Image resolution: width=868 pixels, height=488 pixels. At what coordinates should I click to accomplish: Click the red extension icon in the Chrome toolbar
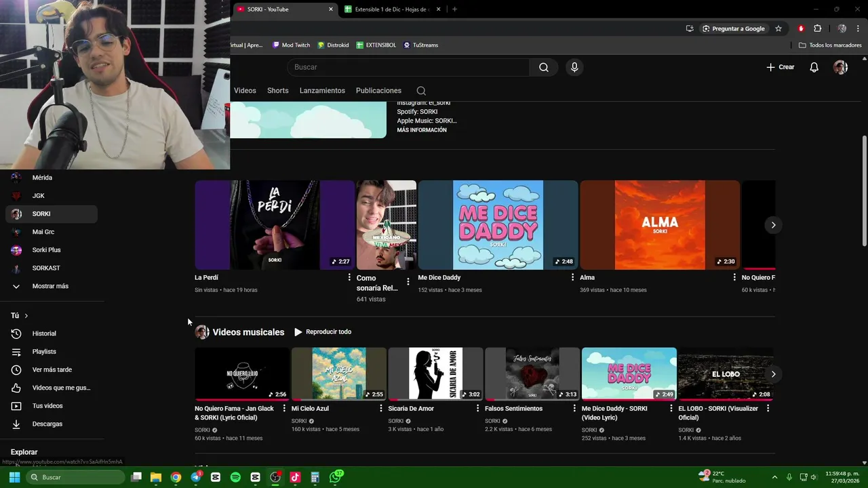click(801, 28)
